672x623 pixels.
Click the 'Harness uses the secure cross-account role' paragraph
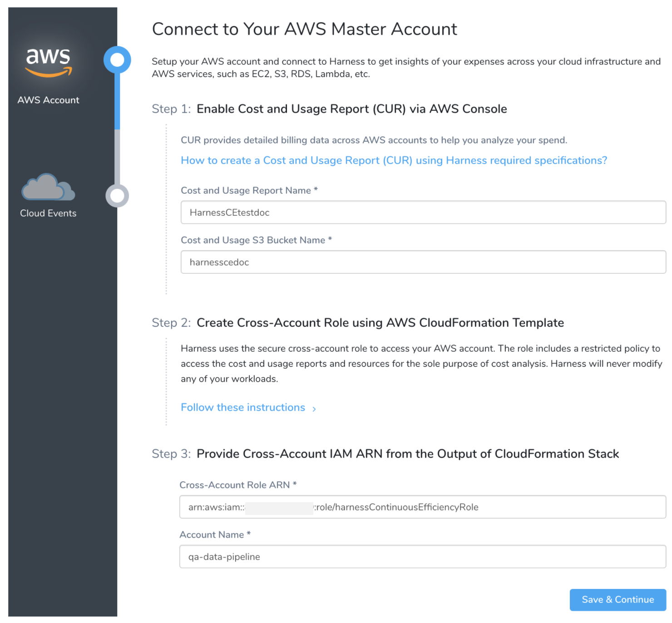click(x=421, y=364)
